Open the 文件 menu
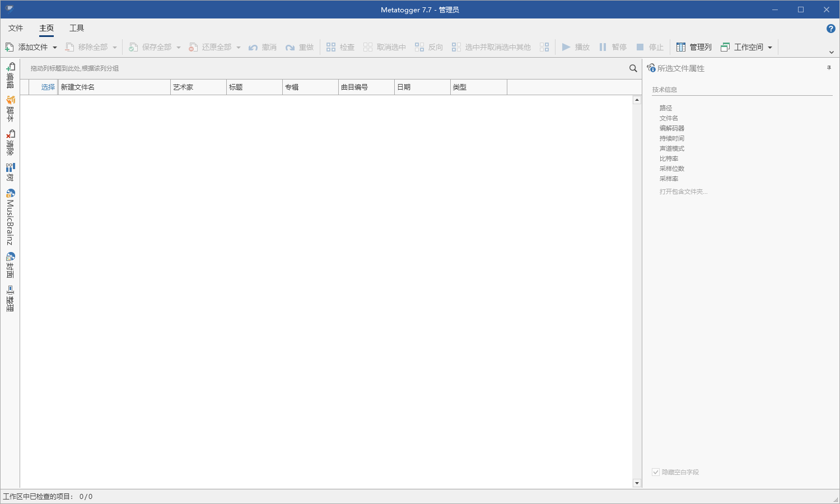 pos(16,28)
